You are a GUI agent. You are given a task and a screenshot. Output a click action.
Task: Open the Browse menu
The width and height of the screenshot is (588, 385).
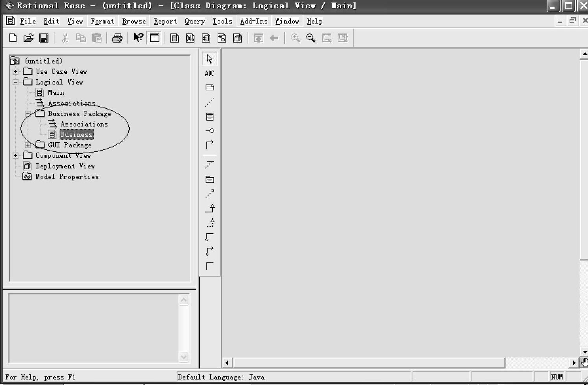pos(134,21)
